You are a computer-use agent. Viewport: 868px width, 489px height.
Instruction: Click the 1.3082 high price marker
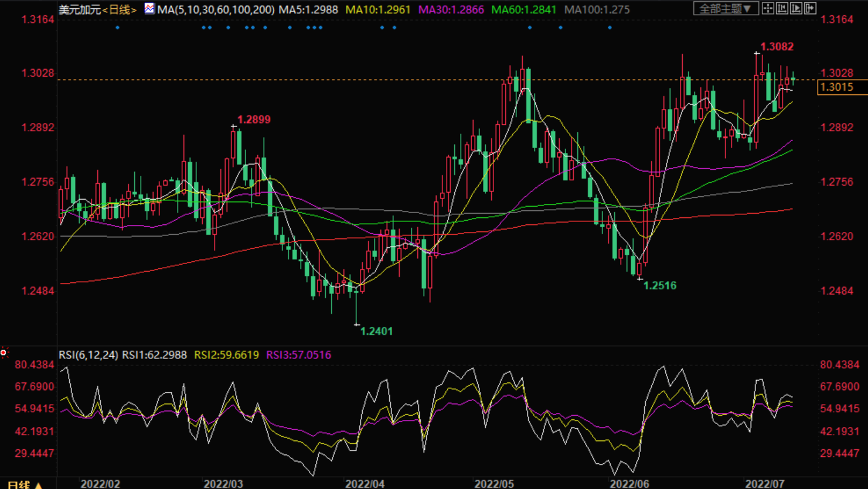click(x=777, y=47)
